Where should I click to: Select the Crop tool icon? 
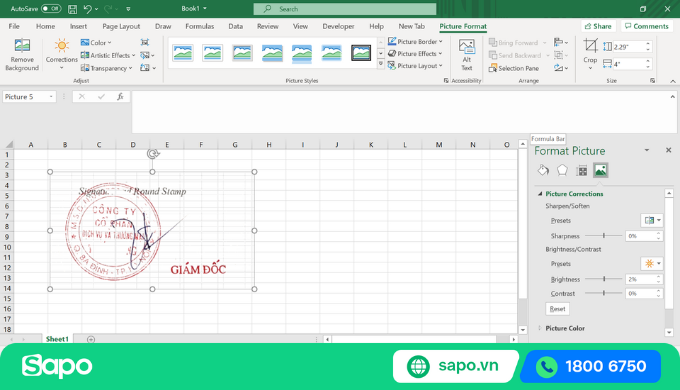pyautogui.click(x=590, y=45)
